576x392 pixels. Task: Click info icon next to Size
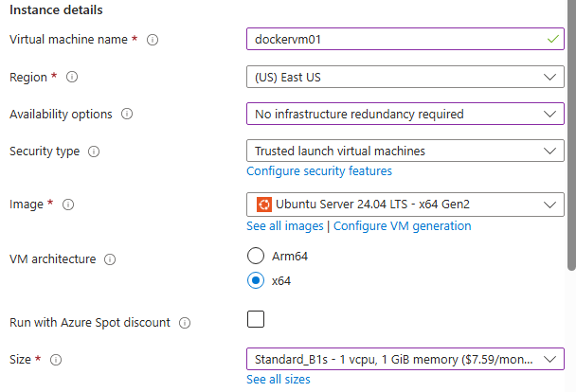tap(56, 360)
